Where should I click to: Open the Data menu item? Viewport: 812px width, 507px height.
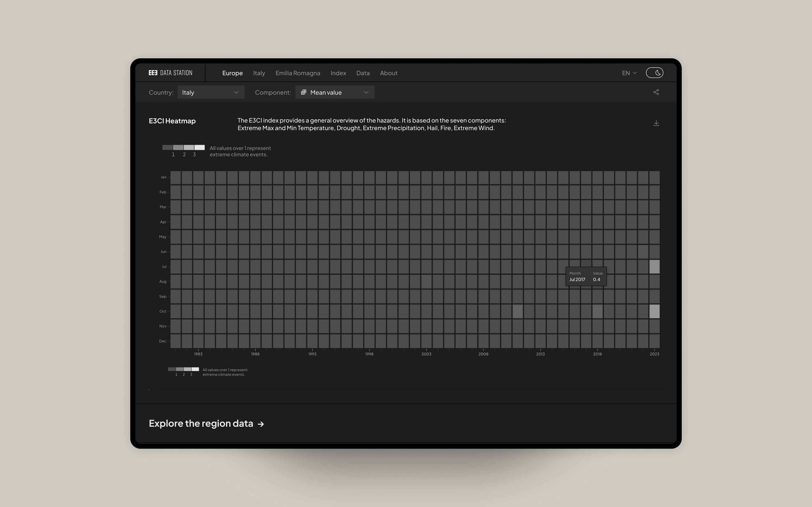pos(363,73)
